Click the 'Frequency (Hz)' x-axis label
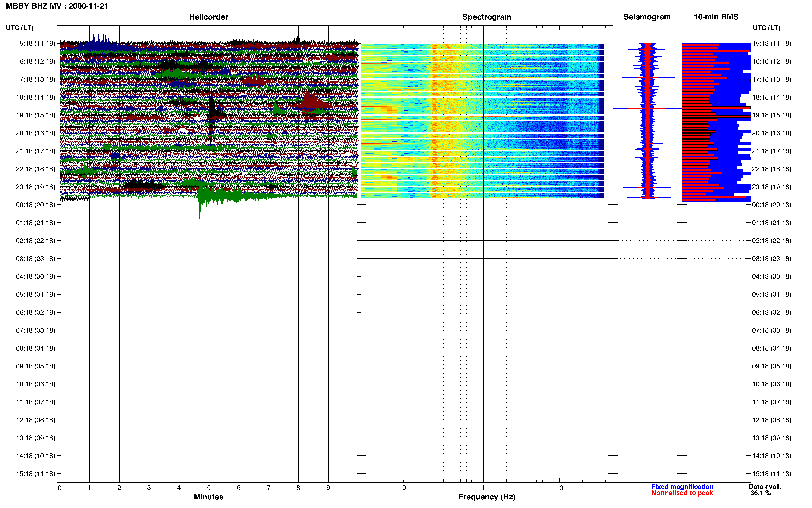The width and height of the screenshot is (812, 508). click(487, 497)
